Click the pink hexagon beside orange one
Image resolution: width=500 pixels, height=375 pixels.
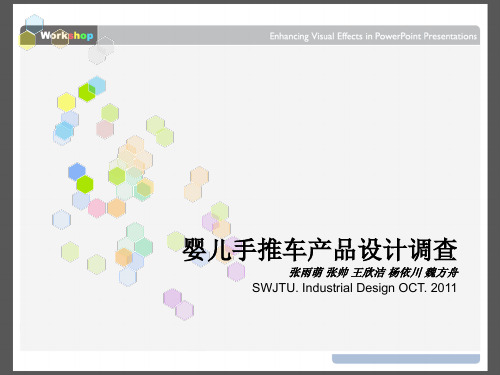pyautogui.click(x=97, y=208)
